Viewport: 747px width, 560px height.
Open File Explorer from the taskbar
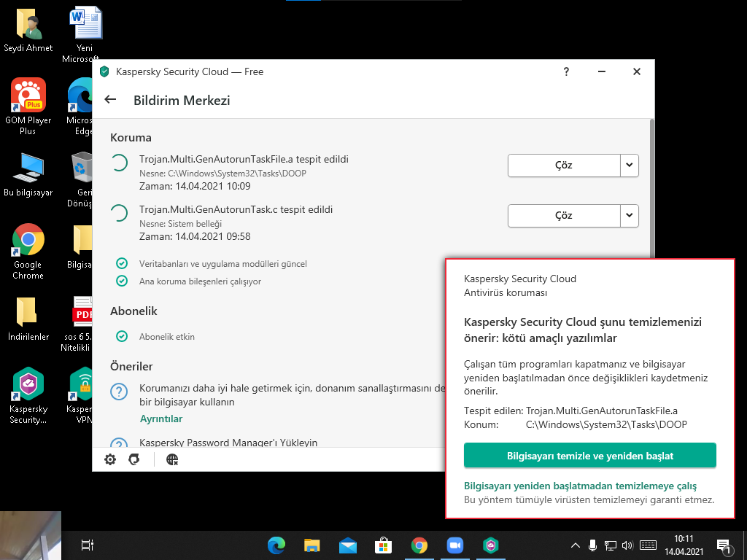(x=312, y=545)
